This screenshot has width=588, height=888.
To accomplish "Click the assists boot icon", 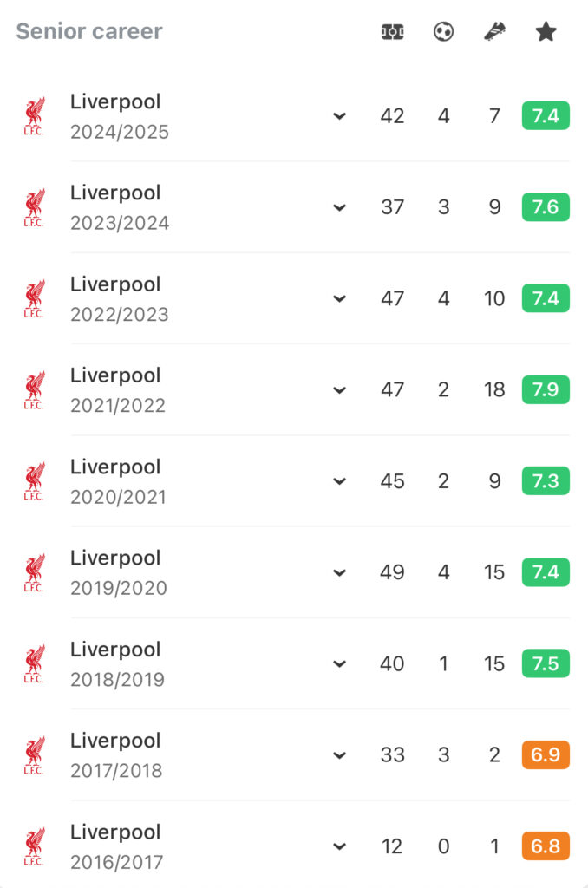I will pos(494,31).
